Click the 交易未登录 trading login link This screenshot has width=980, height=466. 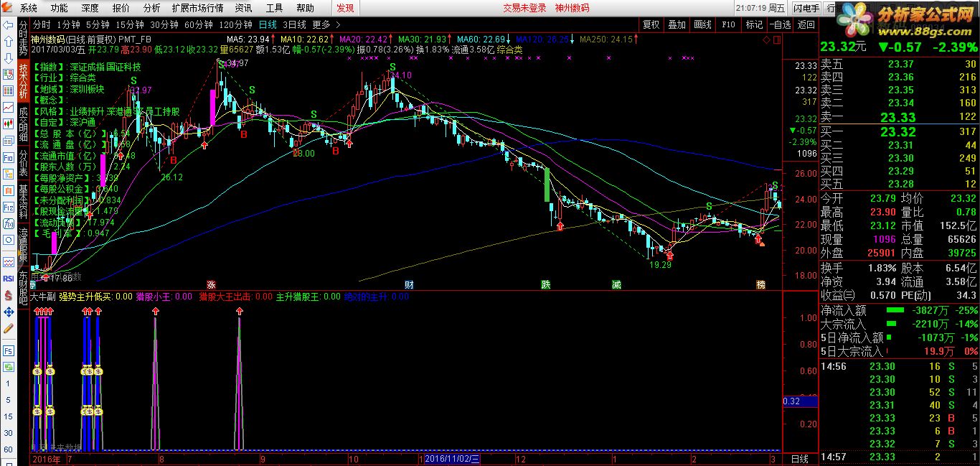click(524, 8)
